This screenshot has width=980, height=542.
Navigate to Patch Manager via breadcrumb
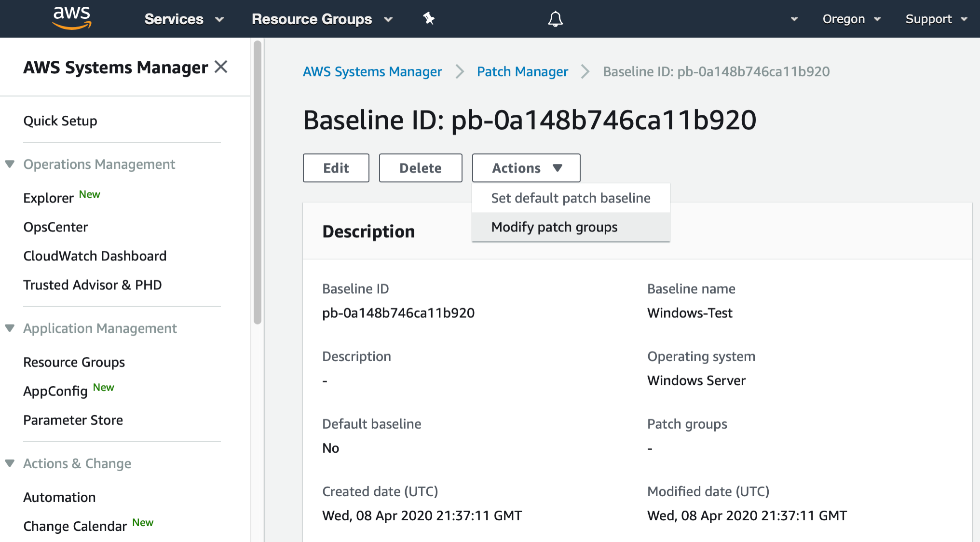pyautogui.click(x=522, y=71)
